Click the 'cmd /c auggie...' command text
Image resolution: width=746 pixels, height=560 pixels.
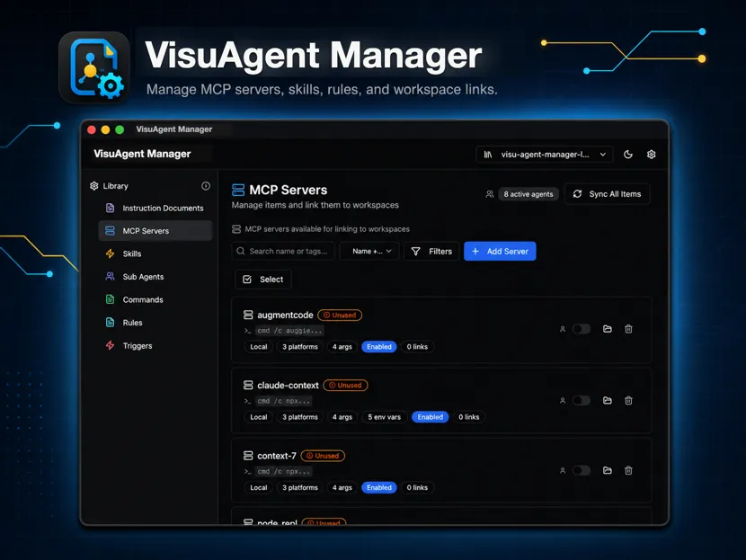point(289,330)
